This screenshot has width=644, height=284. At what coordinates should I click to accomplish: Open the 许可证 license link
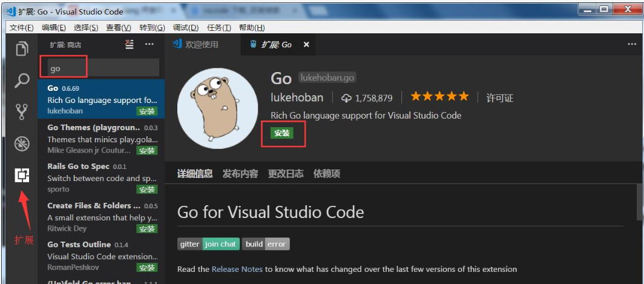coord(500,98)
